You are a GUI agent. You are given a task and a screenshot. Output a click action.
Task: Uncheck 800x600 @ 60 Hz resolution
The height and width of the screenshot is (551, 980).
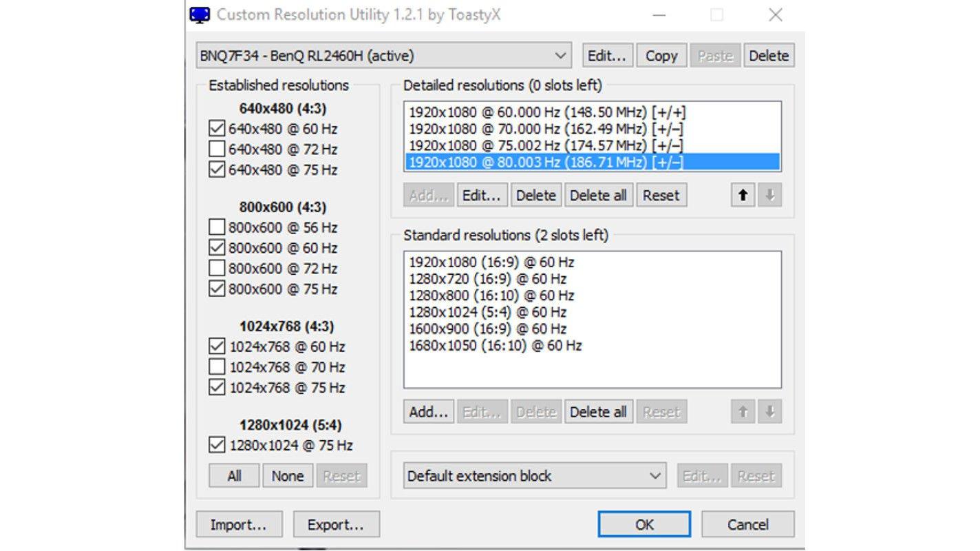pos(217,247)
